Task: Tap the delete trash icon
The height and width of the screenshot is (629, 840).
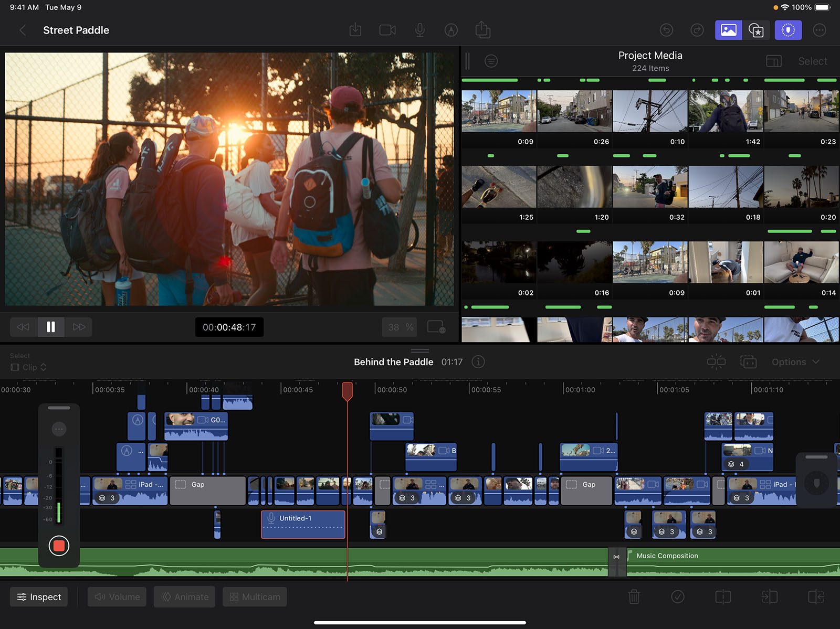Action: (x=634, y=597)
